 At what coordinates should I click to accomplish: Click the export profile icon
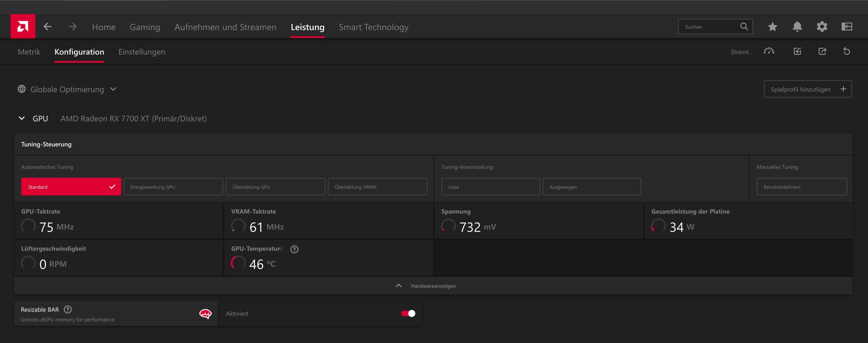tap(822, 51)
